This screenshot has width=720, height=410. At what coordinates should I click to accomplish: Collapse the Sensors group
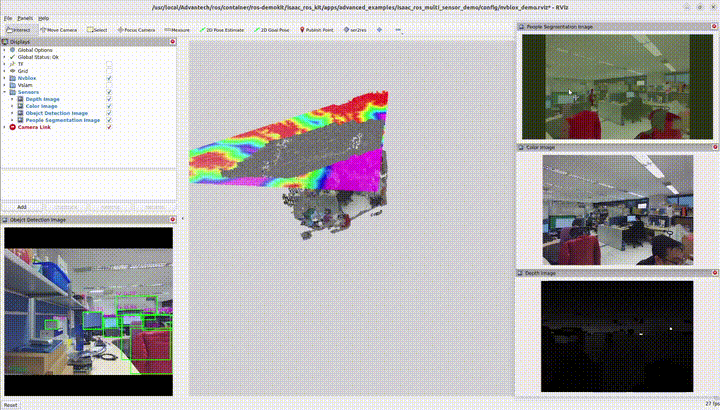(5, 92)
